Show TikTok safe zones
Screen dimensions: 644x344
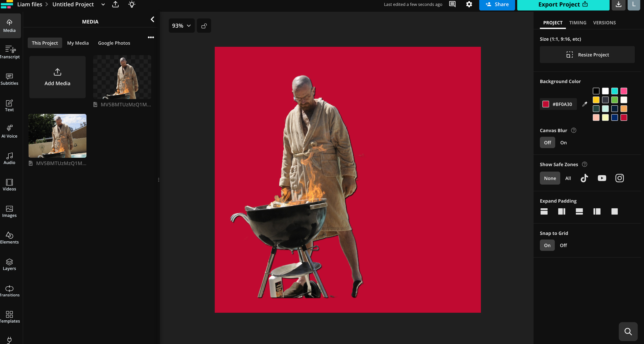(x=584, y=178)
